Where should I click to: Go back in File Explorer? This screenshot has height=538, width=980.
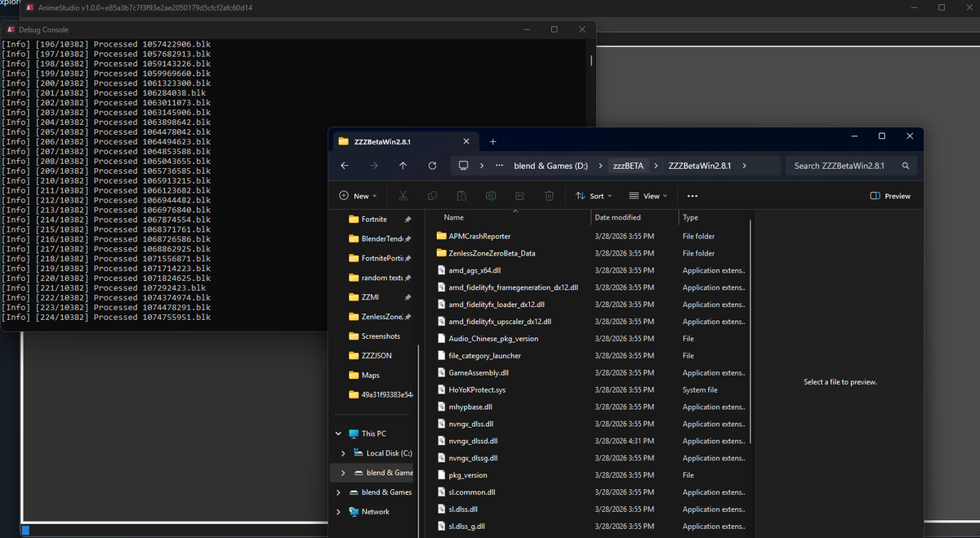[345, 166]
